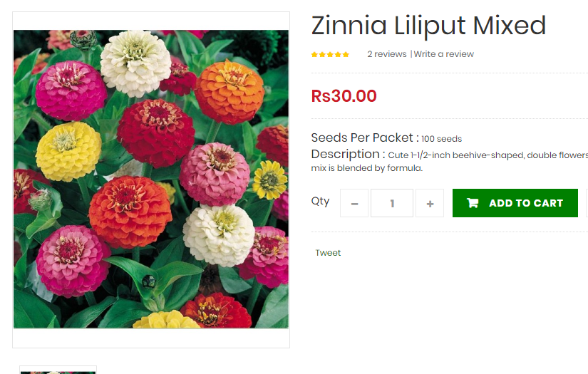This screenshot has height=374, width=588.
Task: Click the Seeds Per Packet label
Action: tap(365, 138)
